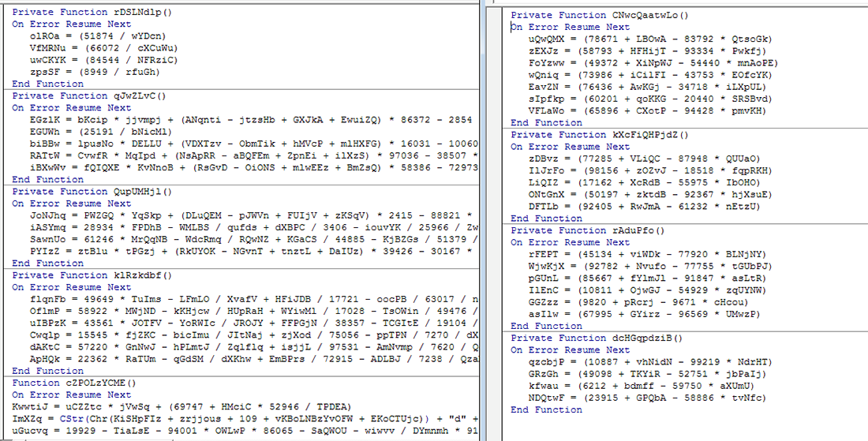Image resolution: width=868 pixels, height=441 pixels.
Task: Select the line starting 'ImXZq = CStr(Chr('
Action: [x=245, y=419]
